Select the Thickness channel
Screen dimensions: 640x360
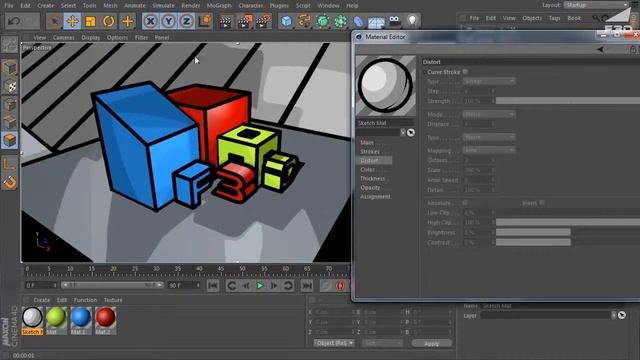point(373,178)
